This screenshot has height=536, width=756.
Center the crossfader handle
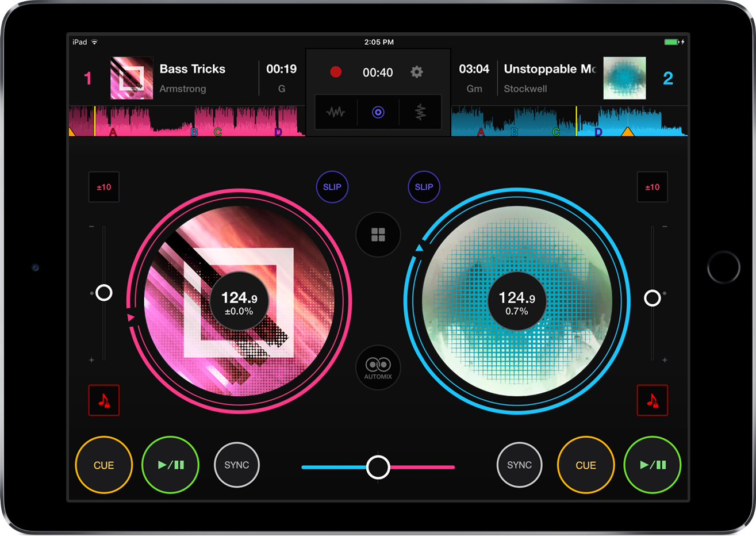tap(378, 467)
